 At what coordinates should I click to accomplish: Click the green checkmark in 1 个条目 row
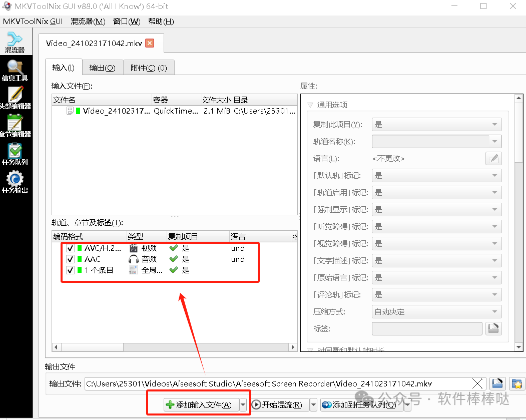[174, 270]
